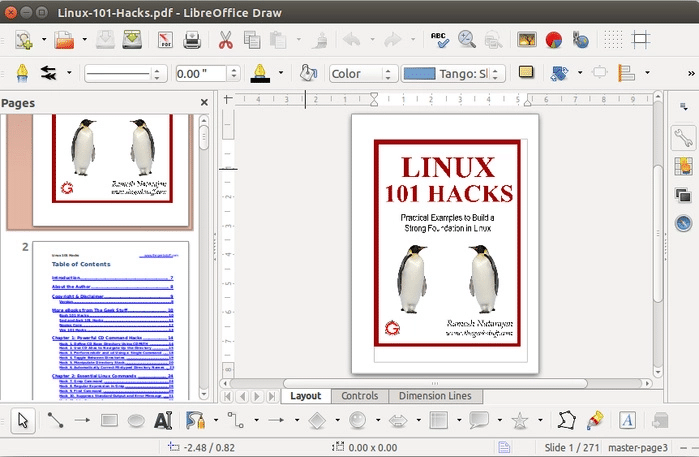Open the Line Style dropdown

click(126, 74)
